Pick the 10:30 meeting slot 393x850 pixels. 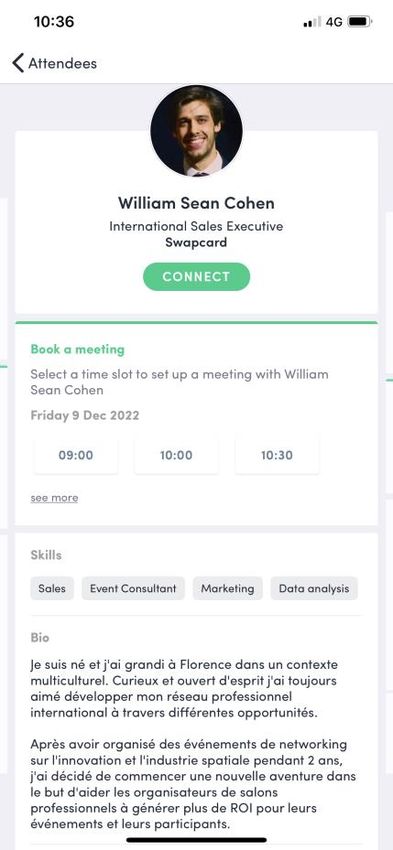276,455
